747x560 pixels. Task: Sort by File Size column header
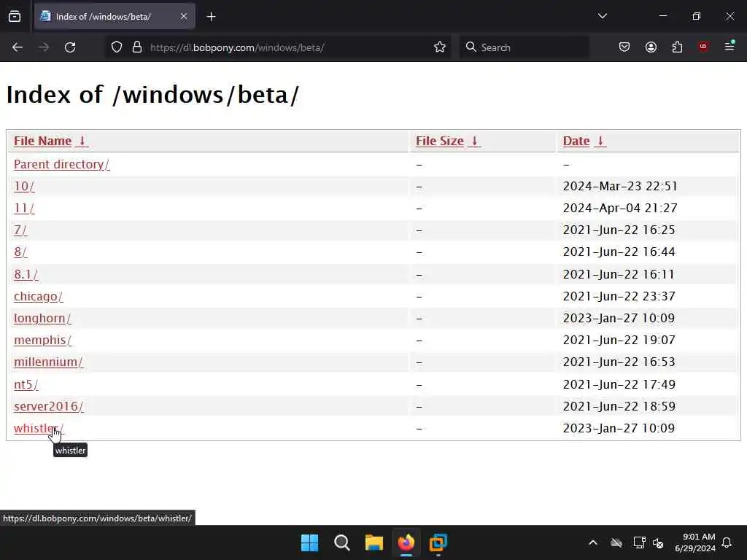point(440,141)
